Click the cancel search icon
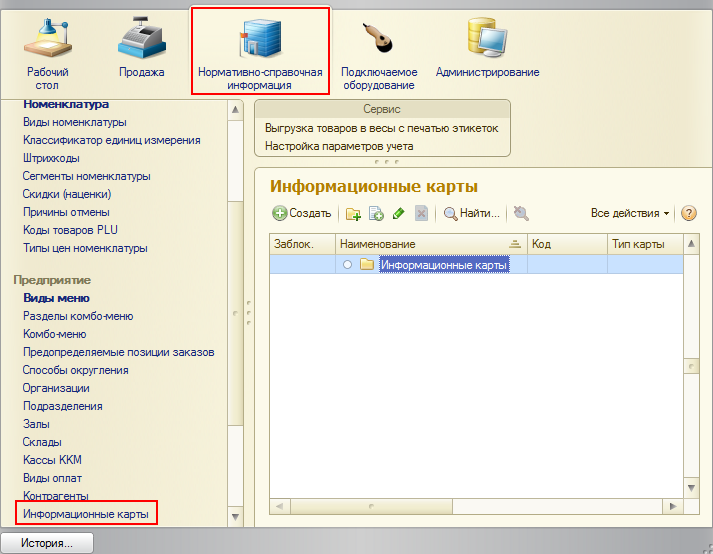Image resolution: width=713 pixels, height=554 pixels. 520,213
